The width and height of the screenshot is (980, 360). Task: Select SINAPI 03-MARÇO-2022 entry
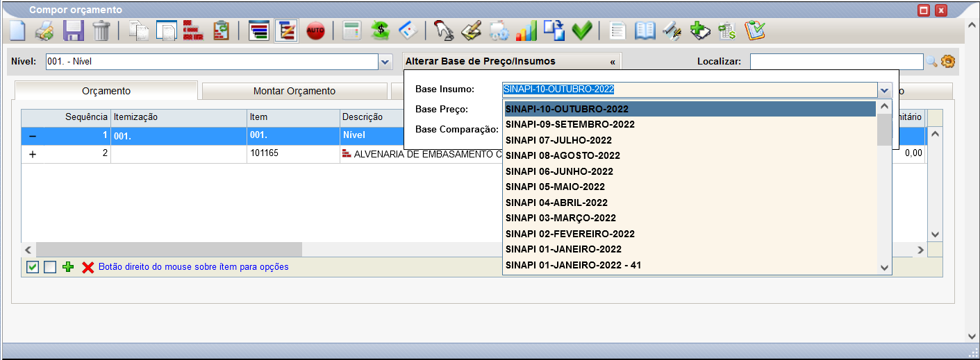tap(689, 218)
